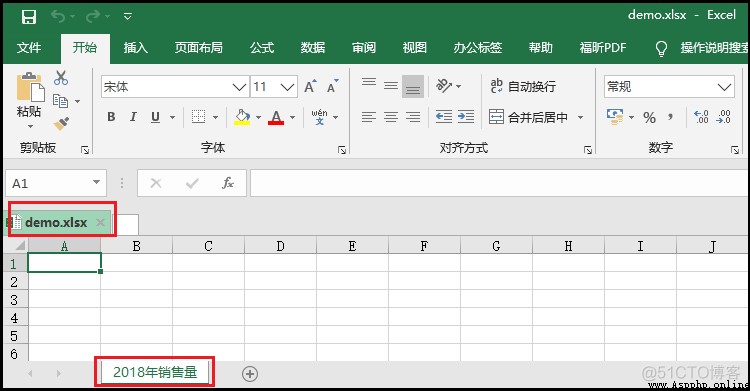Open the 常规 number format dropdown

[724, 87]
